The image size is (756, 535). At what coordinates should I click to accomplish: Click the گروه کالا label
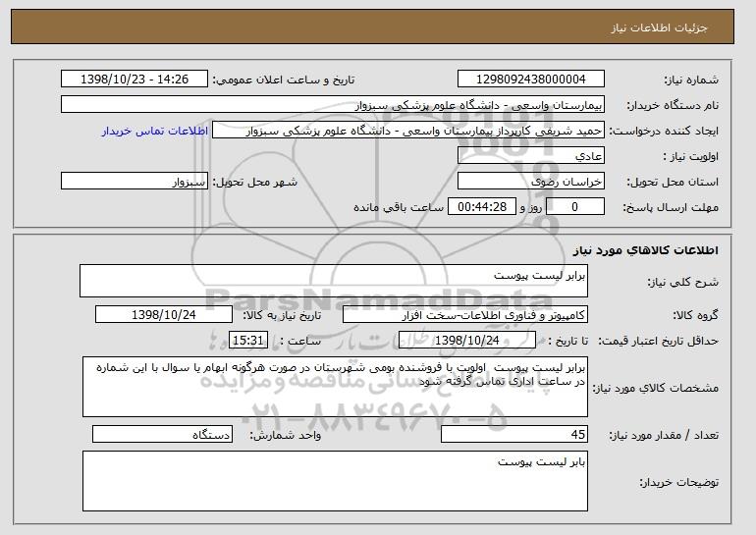pos(695,315)
